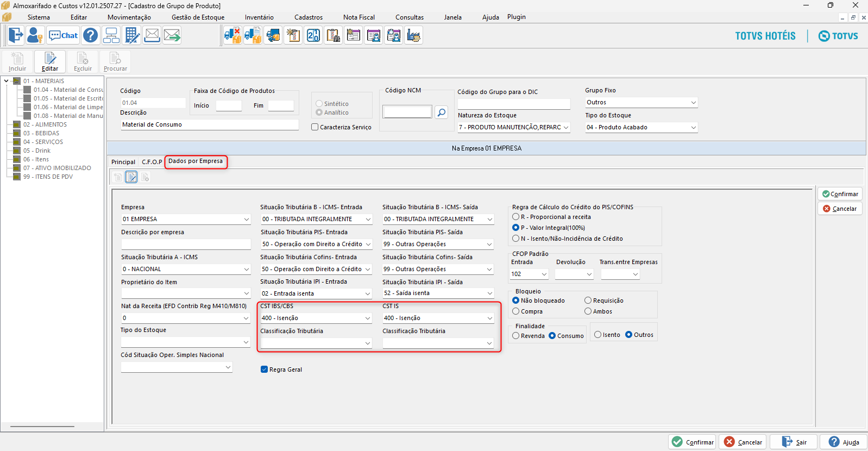Click the Descrição por empresa field
The width and height of the screenshot is (868, 451).
186,244
